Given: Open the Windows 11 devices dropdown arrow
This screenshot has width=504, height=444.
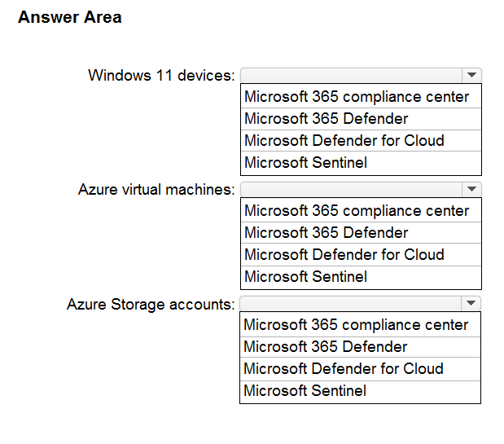Looking at the screenshot, I should tap(471, 75).
